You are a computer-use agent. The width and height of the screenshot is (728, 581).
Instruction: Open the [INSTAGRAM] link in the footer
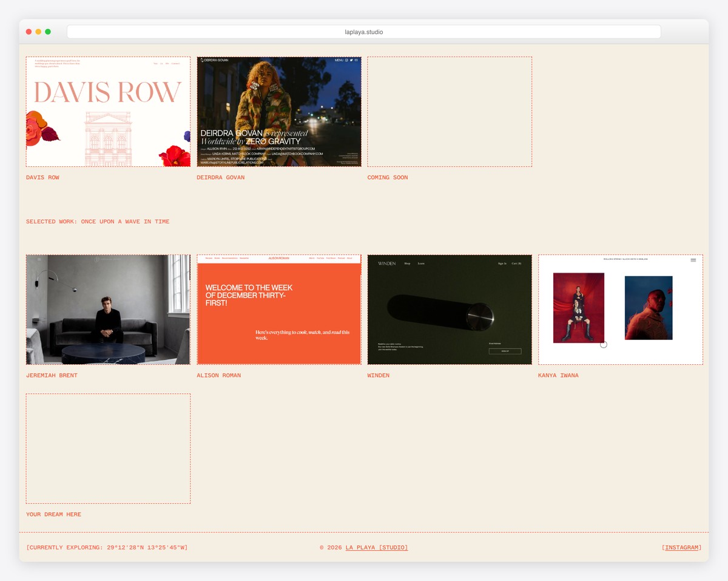(x=681, y=547)
